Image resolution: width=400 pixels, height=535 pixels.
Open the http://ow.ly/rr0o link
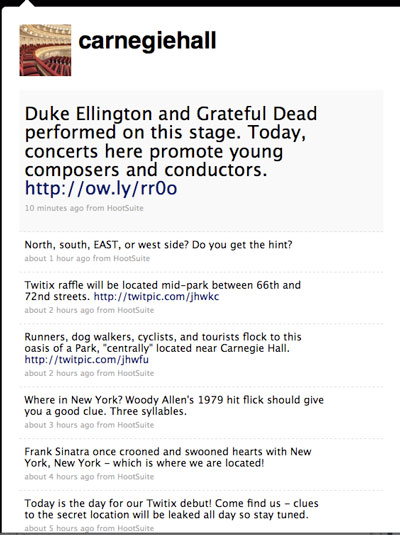tap(101, 188)
